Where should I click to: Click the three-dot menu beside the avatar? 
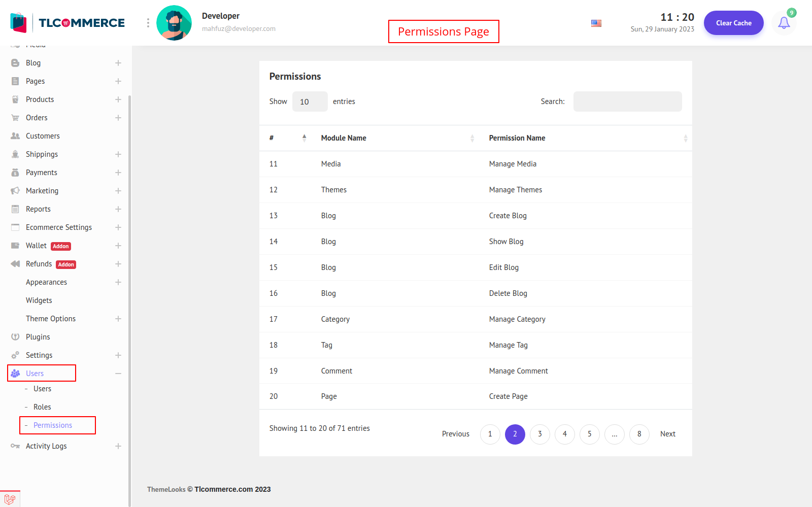(148, 23)
